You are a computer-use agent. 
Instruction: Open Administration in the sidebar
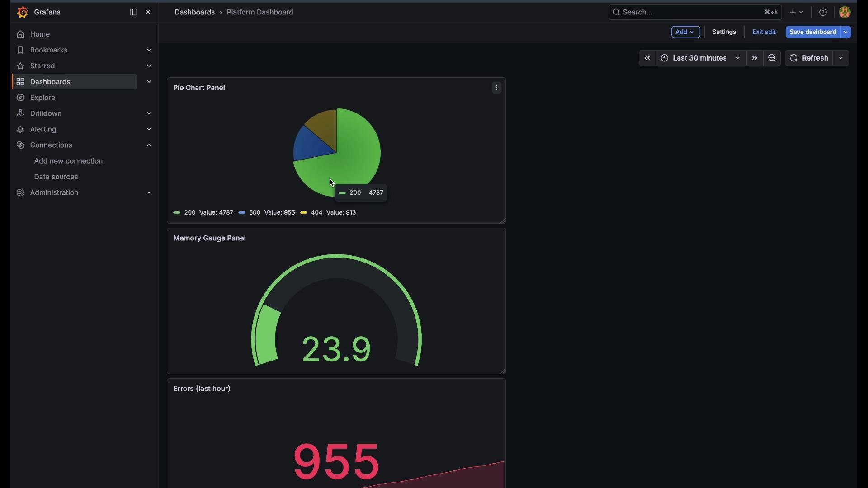[54, 192]
